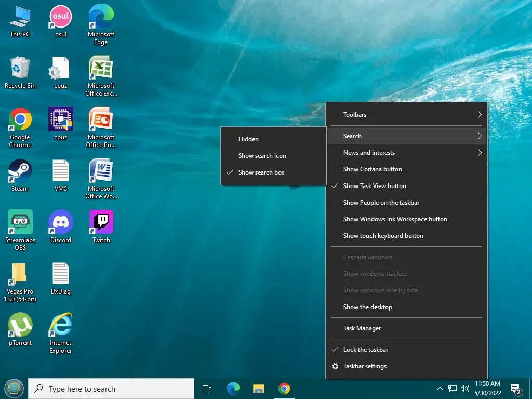Select the Internet Explorer desktop shortcut
532x399 pixels.
(x=61, y=333)
